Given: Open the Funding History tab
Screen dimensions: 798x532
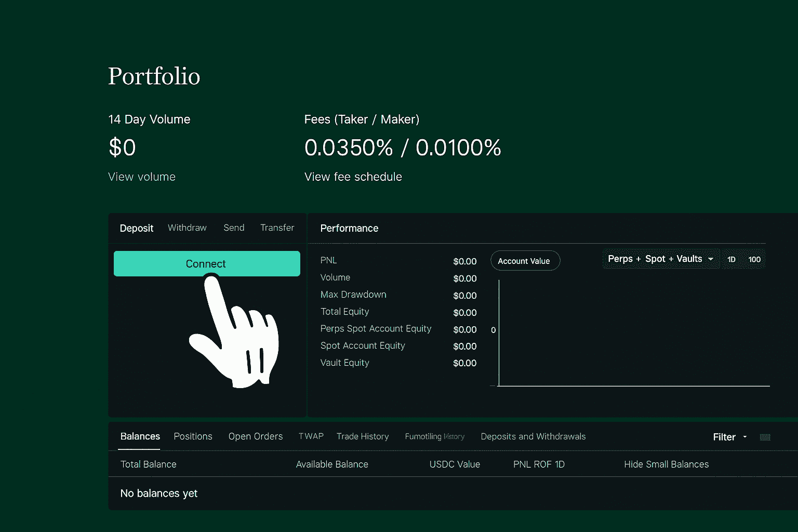Looking at the screenshot, I should click(x=435, y=436).
